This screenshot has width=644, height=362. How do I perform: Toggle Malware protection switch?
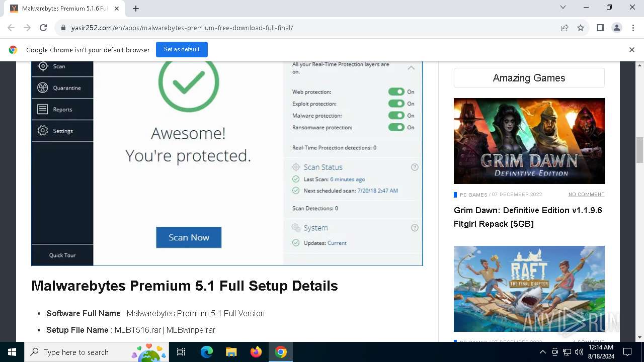click(x=396, y=116)
